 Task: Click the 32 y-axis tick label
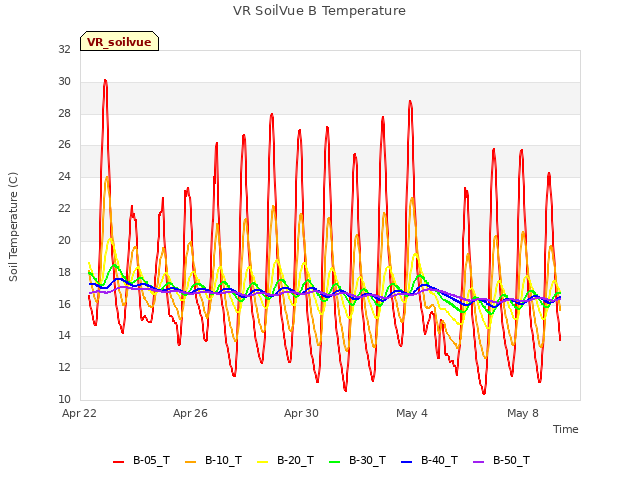pos(64,49)
